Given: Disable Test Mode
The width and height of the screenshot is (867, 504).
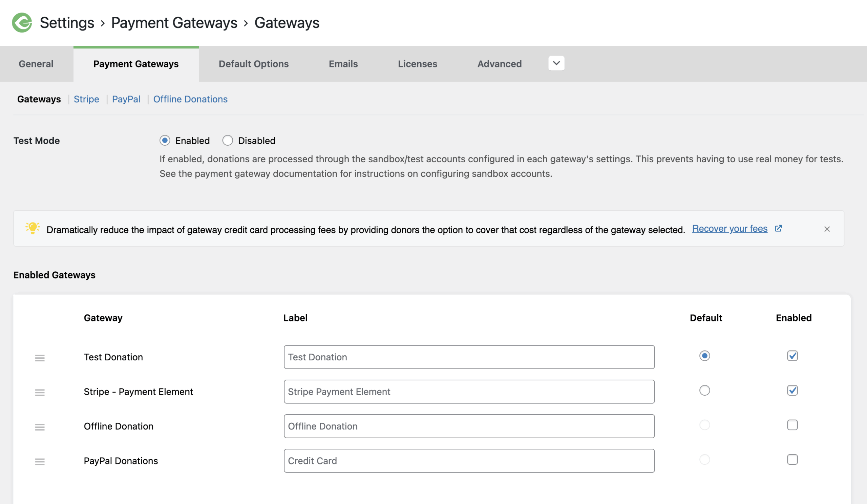Looking at the screenshot, I should click(228, 140).
